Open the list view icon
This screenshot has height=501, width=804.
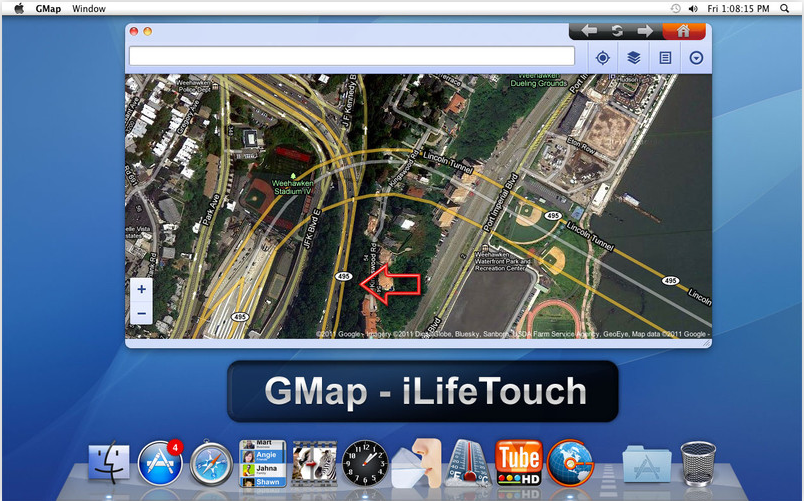pos(665,58)
